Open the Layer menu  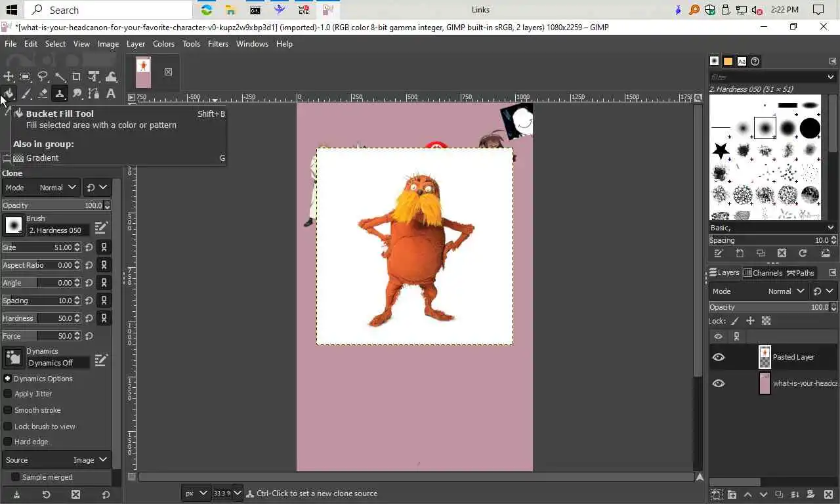click(x=136, y=44)
